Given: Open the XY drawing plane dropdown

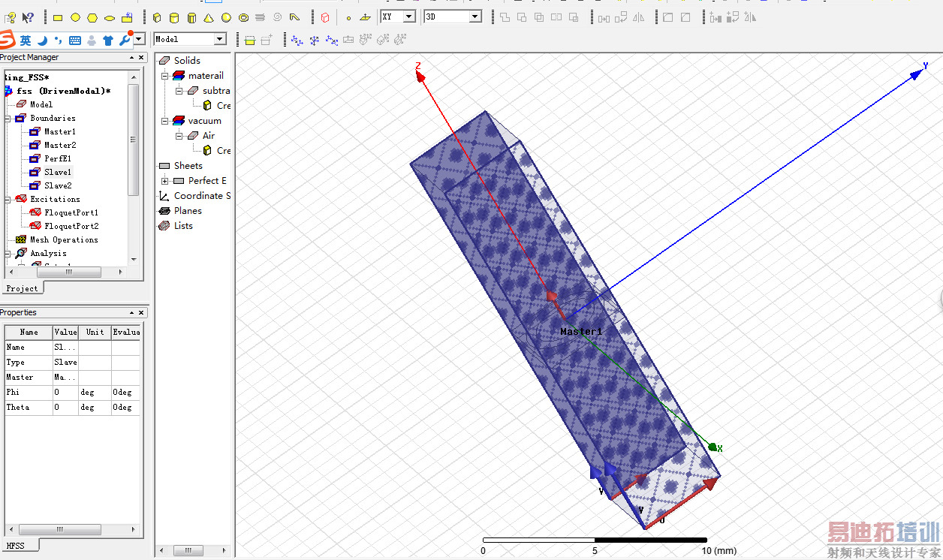Looking at the screenshot, I should coord(409,17).
